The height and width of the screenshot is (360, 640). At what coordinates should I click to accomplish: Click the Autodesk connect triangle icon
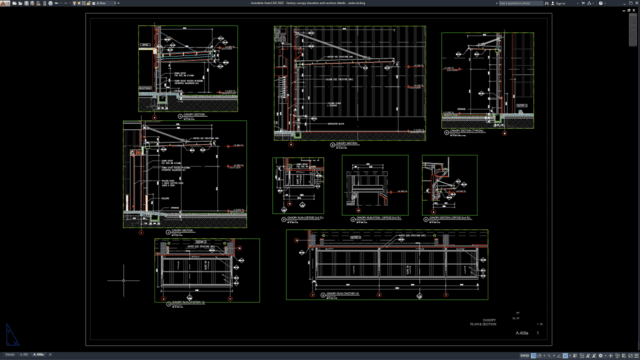pos(589,3)
